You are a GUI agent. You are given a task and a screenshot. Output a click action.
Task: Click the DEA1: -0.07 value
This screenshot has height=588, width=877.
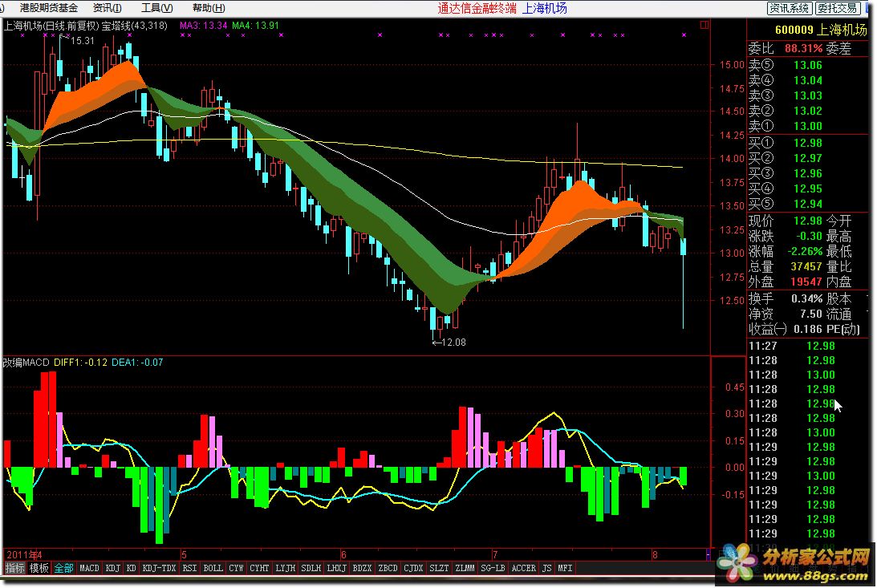coord(137,363)
